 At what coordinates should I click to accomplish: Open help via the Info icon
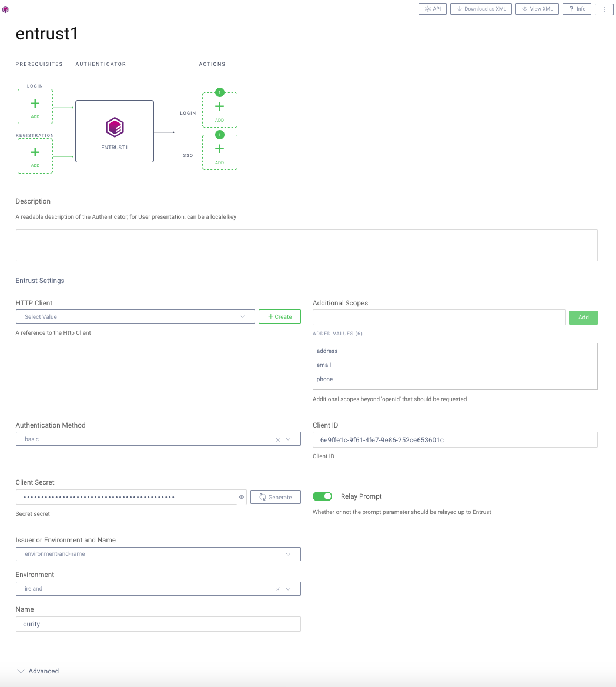coord(577,9)
